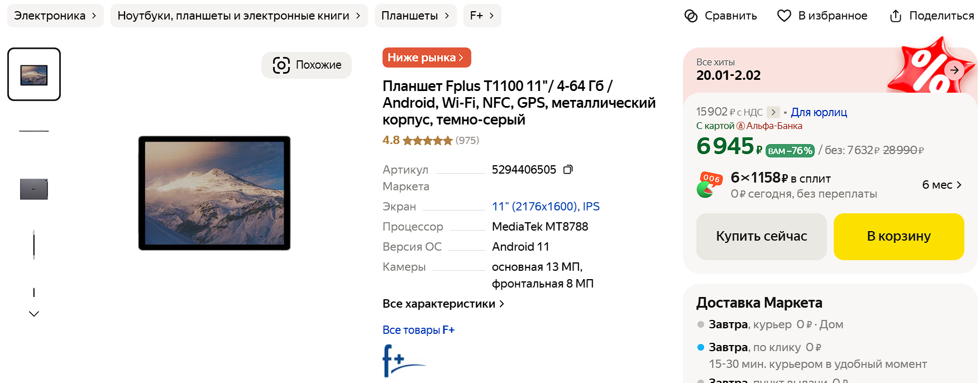Viewport: 980px width, 383px height.
Task: Expand the price with НДС details arrow
Action: coord(773,112)
